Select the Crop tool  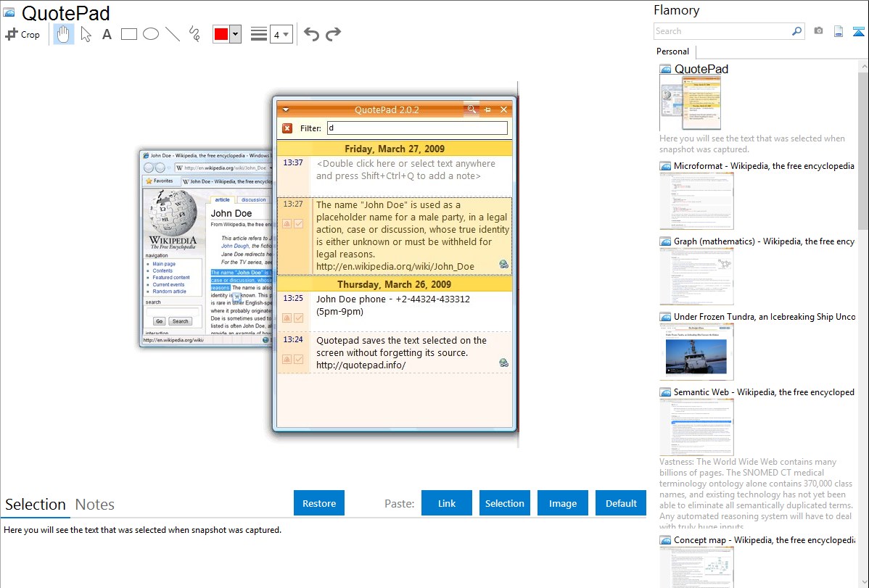tap(22, 34)
